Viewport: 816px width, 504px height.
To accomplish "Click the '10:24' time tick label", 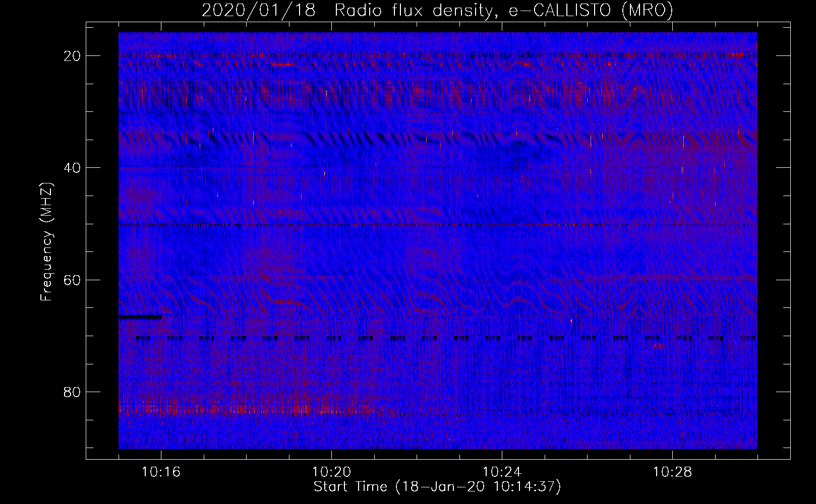I will (502, 472).
